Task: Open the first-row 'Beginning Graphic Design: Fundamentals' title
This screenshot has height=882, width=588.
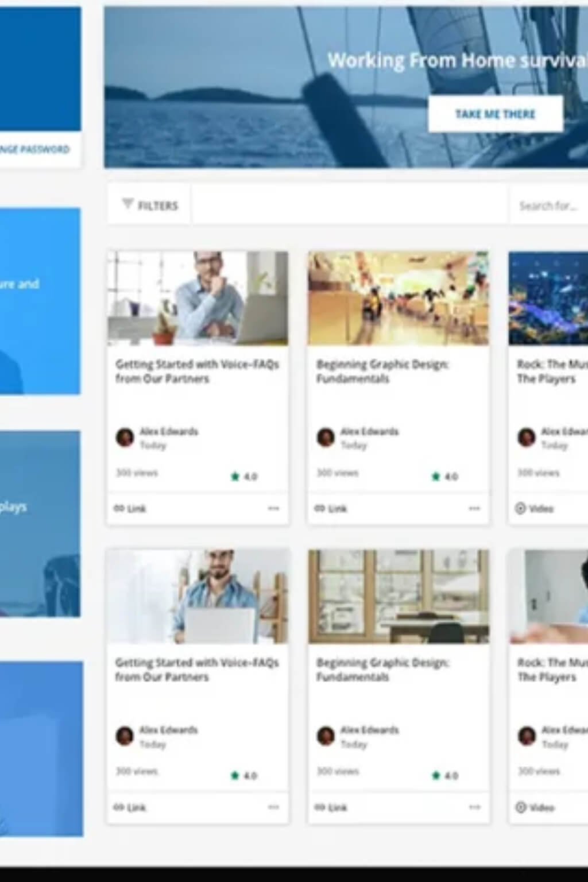Action: [x=382, y=371]
